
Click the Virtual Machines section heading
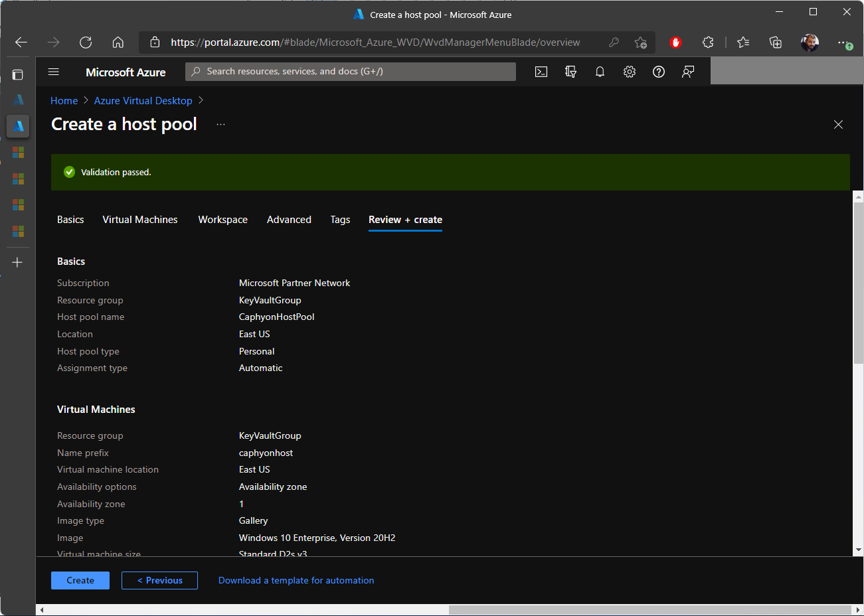click(x=96, y=410)
